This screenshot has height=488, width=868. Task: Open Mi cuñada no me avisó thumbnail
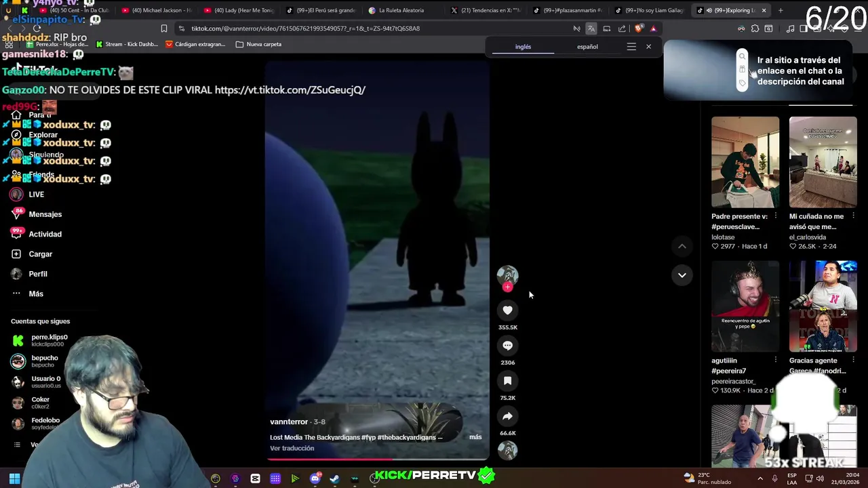[x=823, y=162]
